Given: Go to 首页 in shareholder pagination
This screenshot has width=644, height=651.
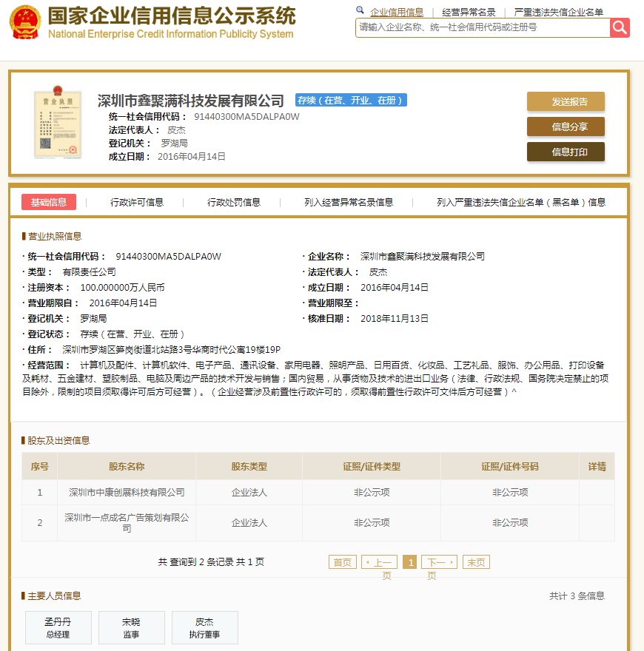Looking at the screenshot, I should [343, 562].
